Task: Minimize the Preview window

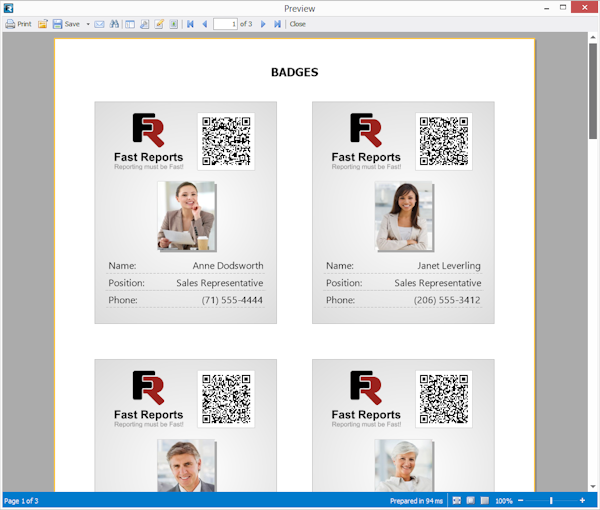Action: click(547, 8)
